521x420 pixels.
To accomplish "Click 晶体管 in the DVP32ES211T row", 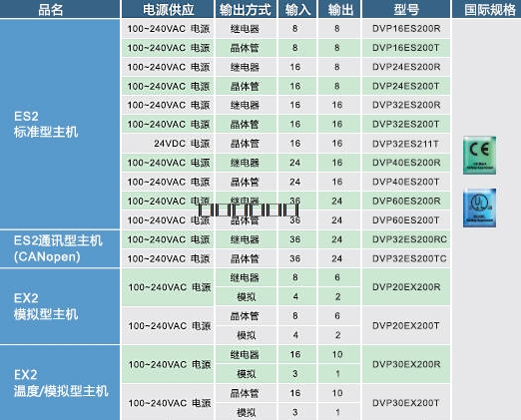I will tap(245, 144).
